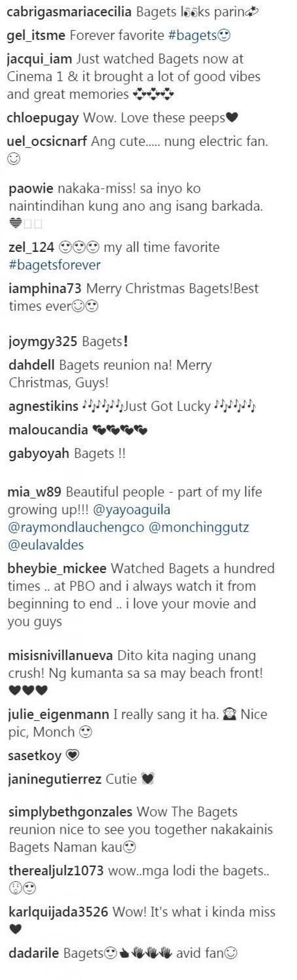Click janinegutierrez username
This screenshot has width=297, height=980.
click(54, 768)
